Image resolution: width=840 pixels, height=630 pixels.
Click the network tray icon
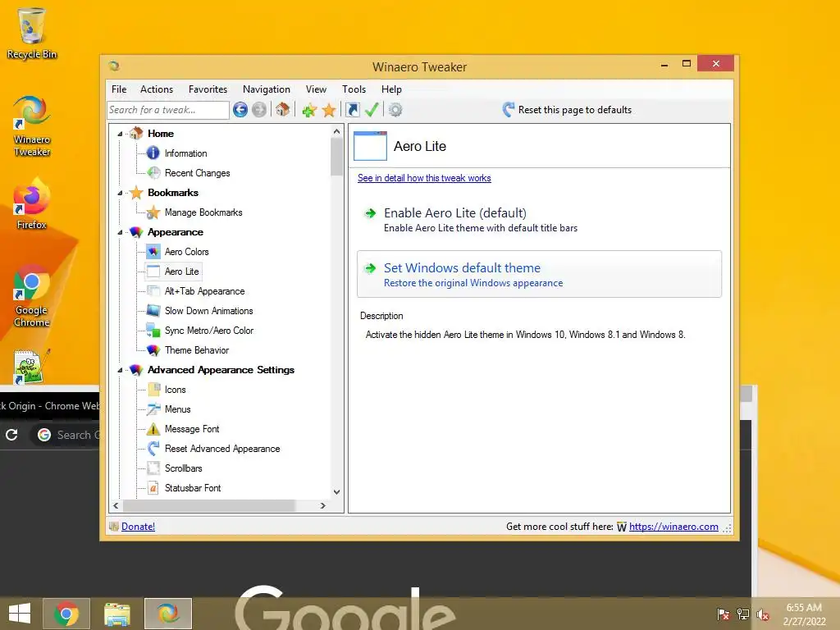pyautogui.click(x=743, y=614)
